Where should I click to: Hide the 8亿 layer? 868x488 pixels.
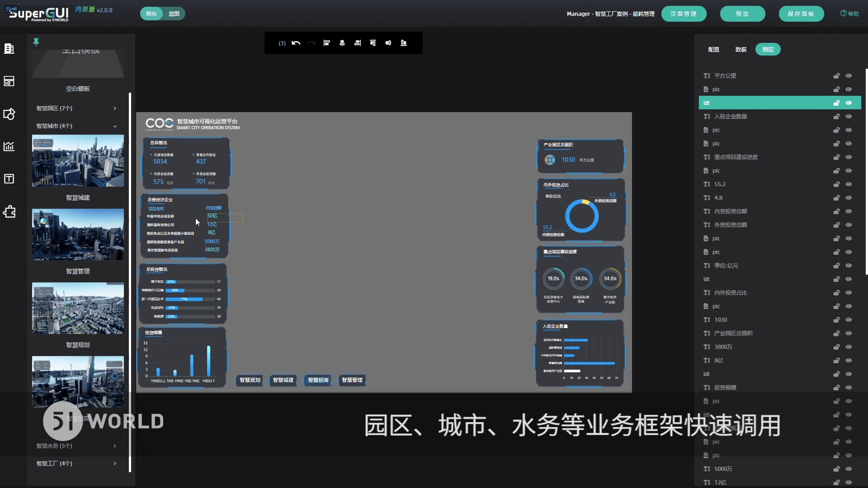(849, 361)
